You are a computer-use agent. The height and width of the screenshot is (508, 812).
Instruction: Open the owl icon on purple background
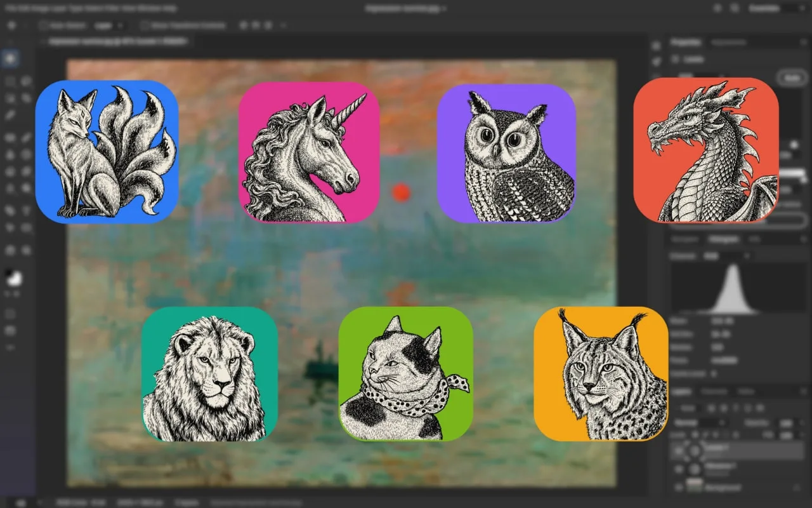pyautogui.click(x=507, y=153)
